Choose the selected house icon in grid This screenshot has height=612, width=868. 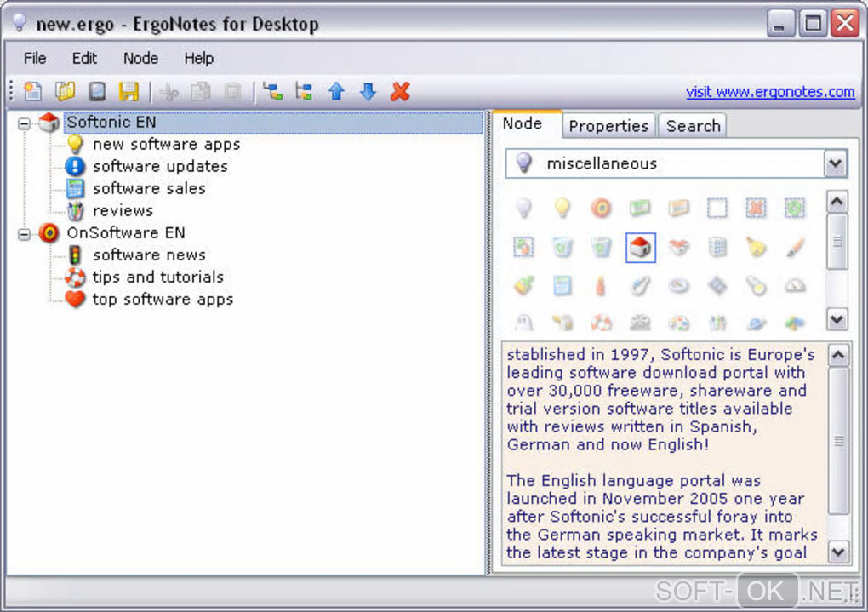tap(641, 247)
